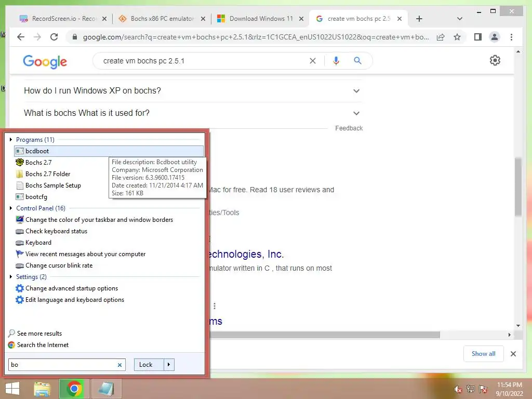Click See more results
Screen dimensions: 532x399
click(39, 334)
